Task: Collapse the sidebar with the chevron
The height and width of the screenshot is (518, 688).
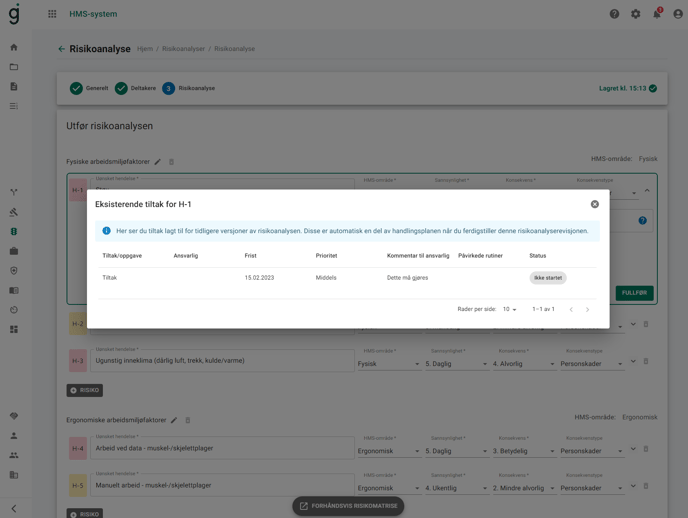Action: point(14,508)
